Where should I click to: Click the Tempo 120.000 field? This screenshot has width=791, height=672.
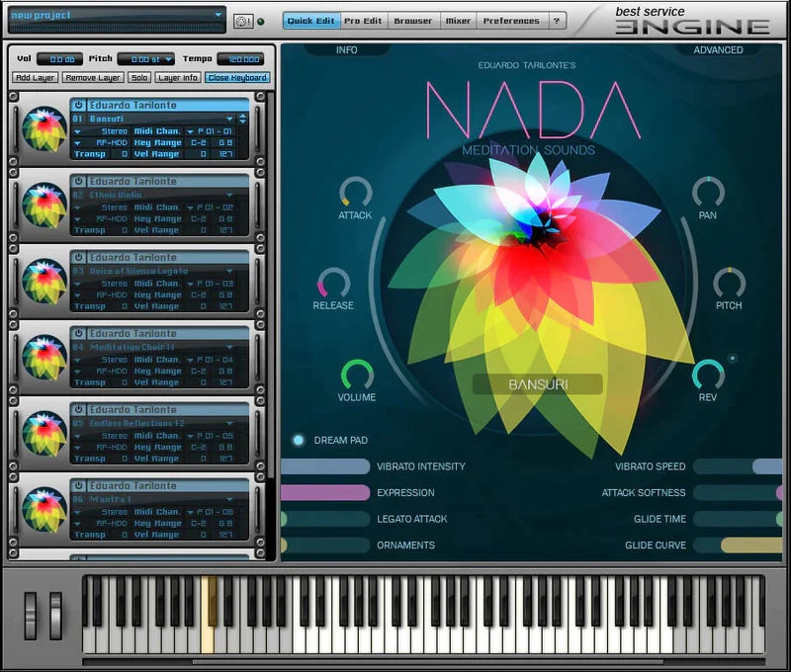point(240,59)
